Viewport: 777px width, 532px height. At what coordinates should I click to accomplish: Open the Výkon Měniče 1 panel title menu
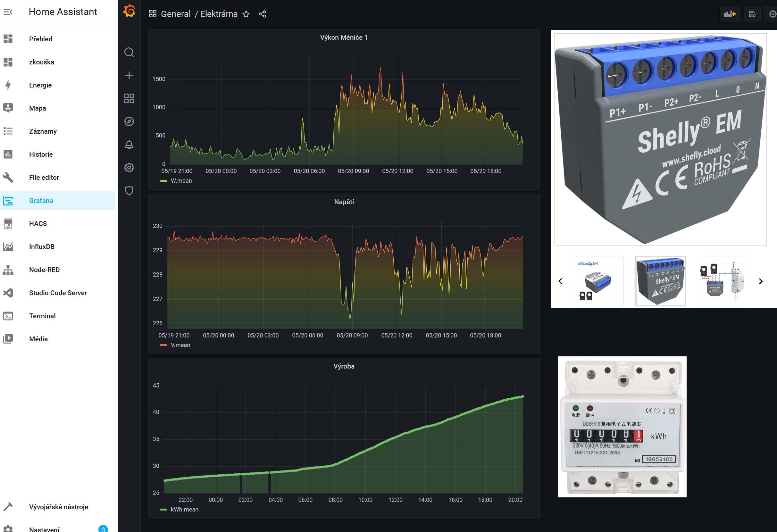point(344,37)
